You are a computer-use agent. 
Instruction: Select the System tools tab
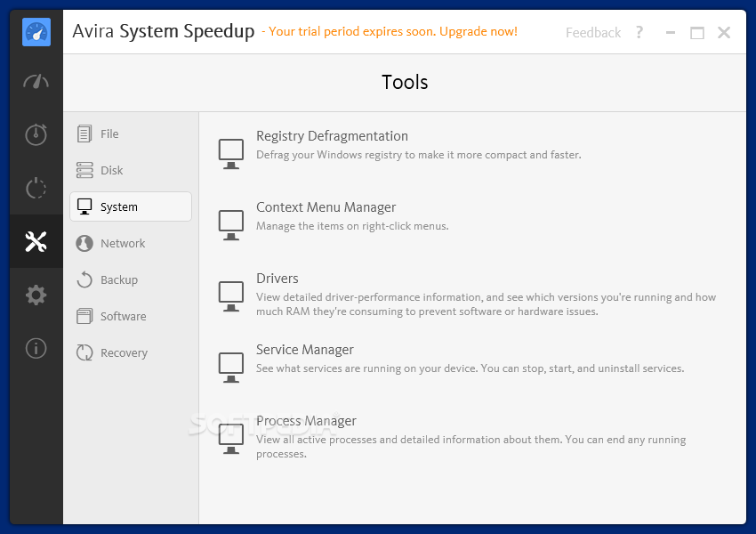[x=131, y=206]
